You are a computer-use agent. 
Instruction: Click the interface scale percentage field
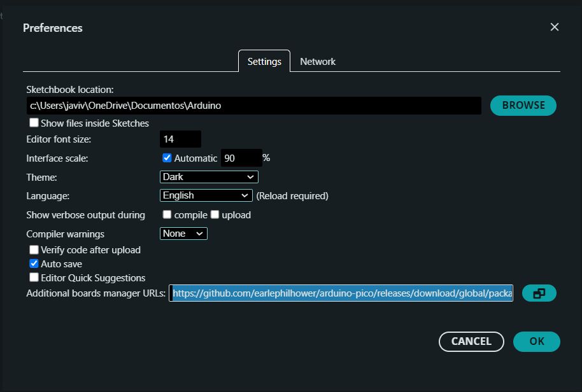[241, 157]
